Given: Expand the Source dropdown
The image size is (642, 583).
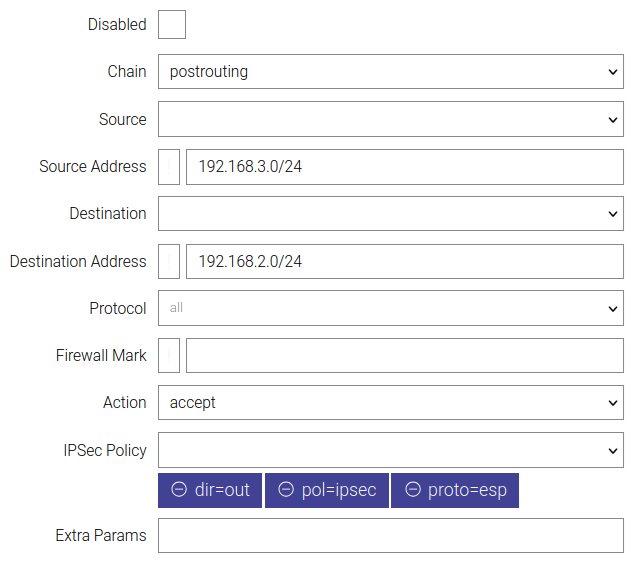Looking at the screenshot, I should click(390, 120).
